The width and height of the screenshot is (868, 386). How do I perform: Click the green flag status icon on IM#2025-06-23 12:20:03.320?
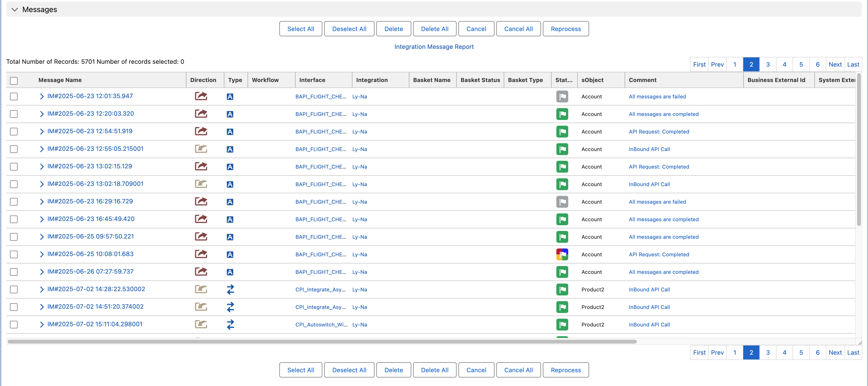point(562,114)
